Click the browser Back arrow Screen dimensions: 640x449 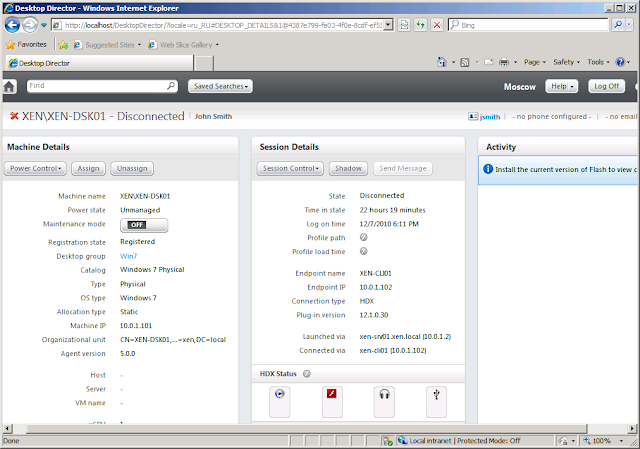point(12,25)
